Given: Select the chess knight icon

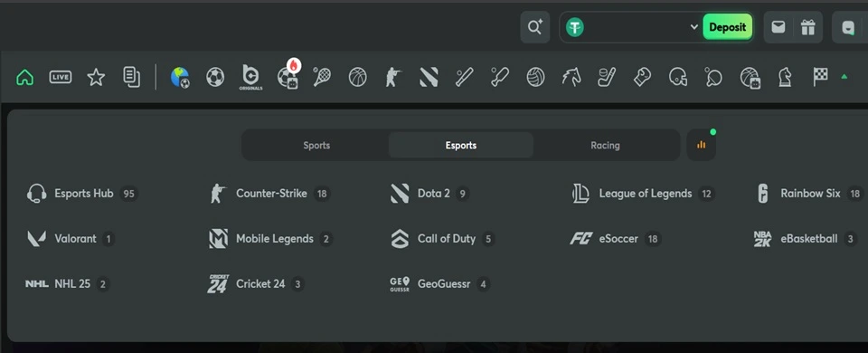Looking at the screenshot, I should (x=785, y=77).
